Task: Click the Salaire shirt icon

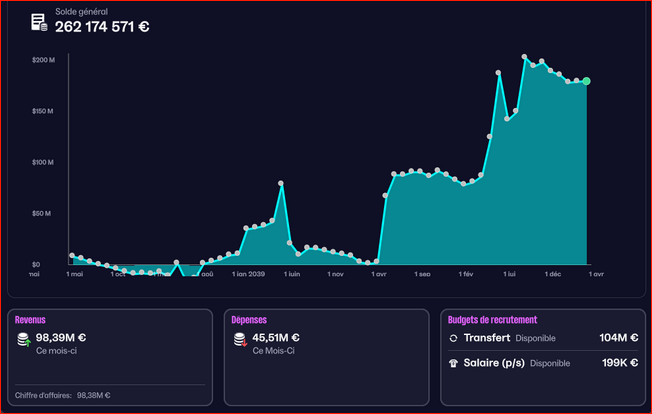Action: click(455, 362)
